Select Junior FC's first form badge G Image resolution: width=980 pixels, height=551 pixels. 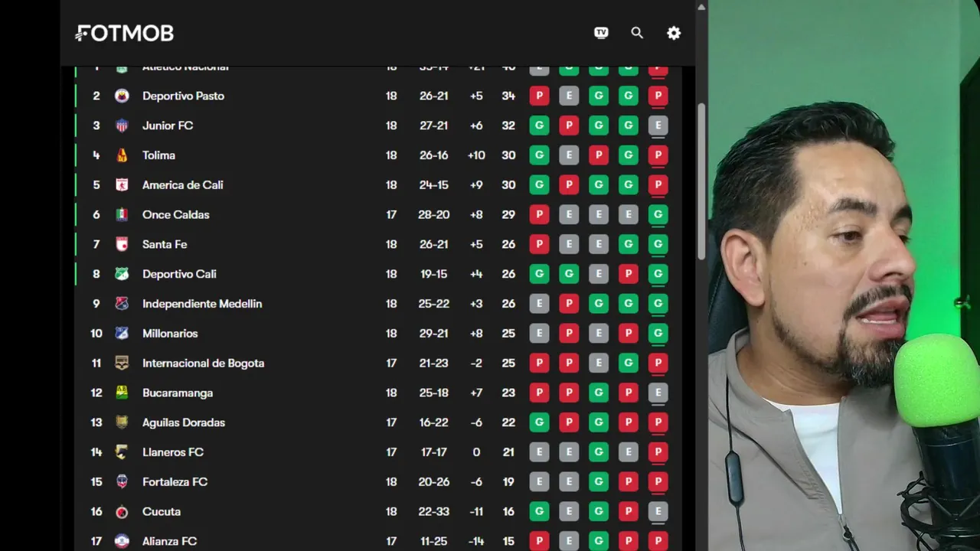point(539,126)
